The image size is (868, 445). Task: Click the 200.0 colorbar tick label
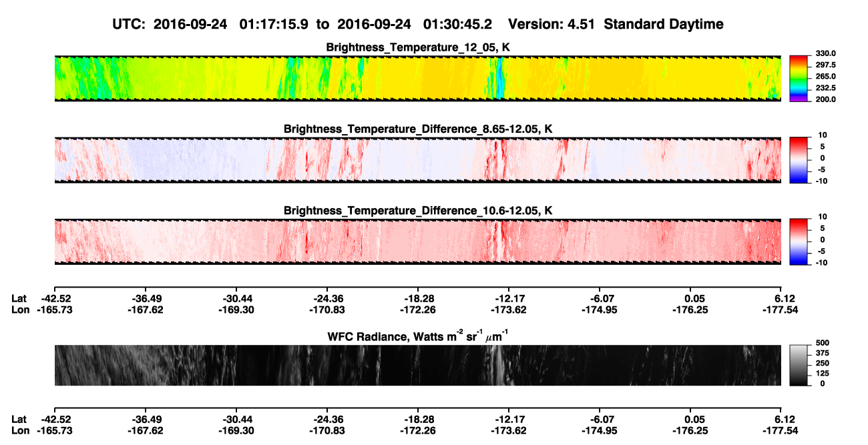coord(825,99)
